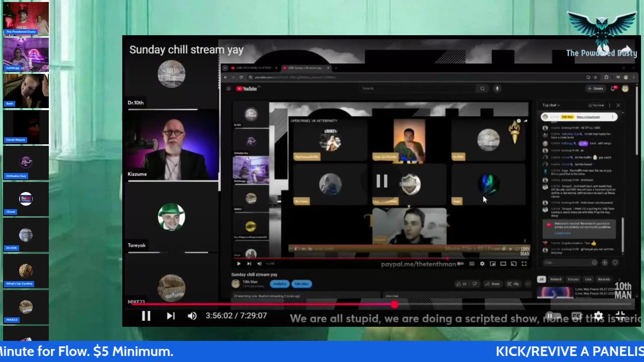The width and height of the screenshot is (644, 362).
Task: Select the David Wayne panelist tile
Action: pyautogui.click(x=26, y=127)
